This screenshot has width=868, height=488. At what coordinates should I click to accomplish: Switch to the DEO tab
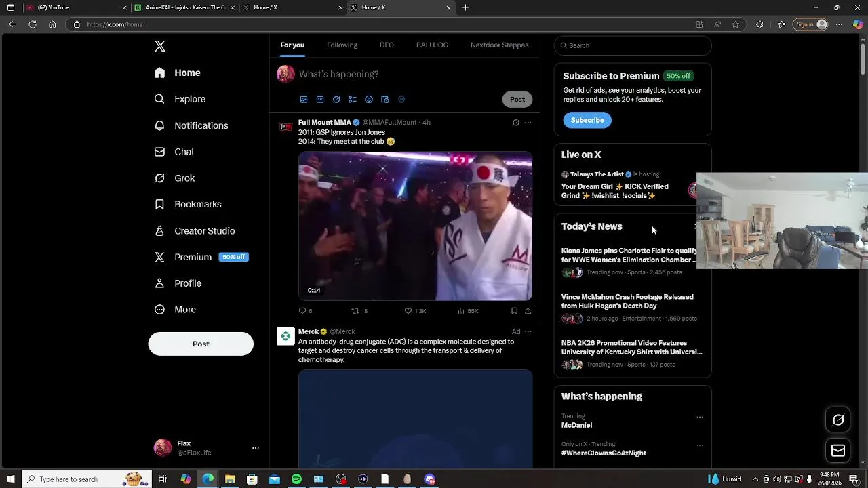[387, 45]
